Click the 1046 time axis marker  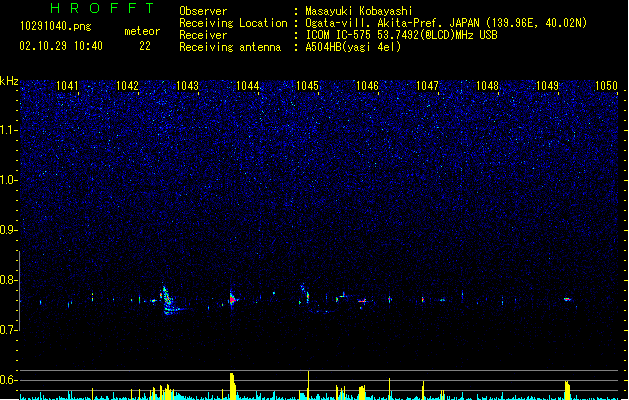[367, 85]
